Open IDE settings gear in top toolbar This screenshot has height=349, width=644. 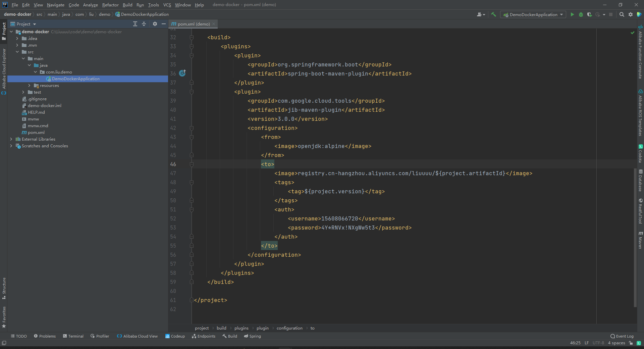[x=631, y=14]
